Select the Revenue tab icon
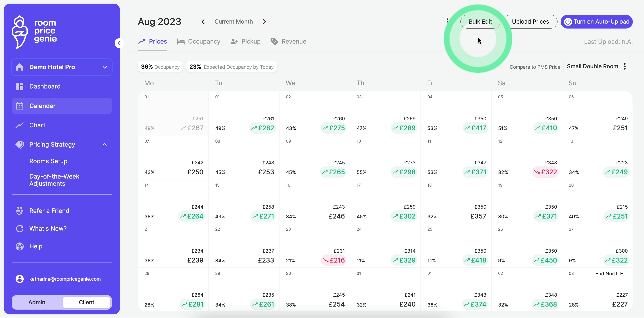The width and height of the screenshot is (644, 318). [x=274, y=41]
